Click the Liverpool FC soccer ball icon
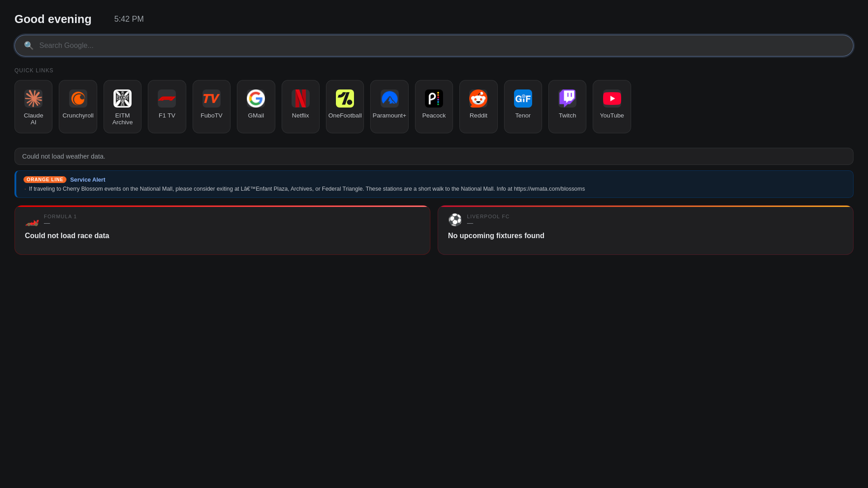Viewport: 868px width, 488px height. 455,220
